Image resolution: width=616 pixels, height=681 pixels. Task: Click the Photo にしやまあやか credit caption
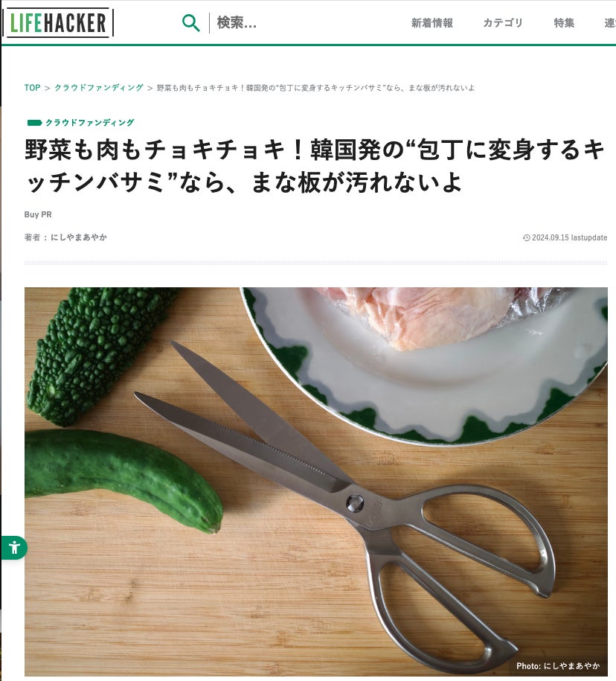click(x=558, y=666)
